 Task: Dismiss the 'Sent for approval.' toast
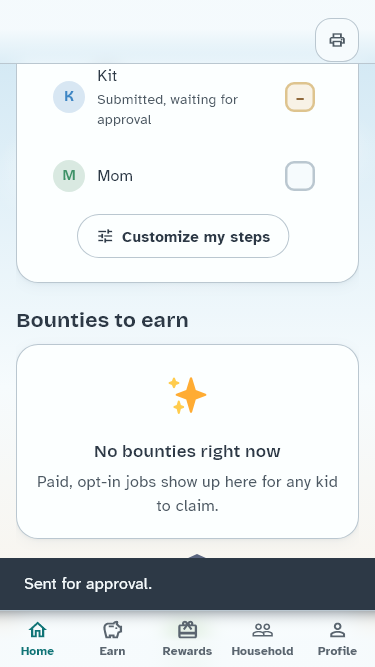[x=188, y=584]
